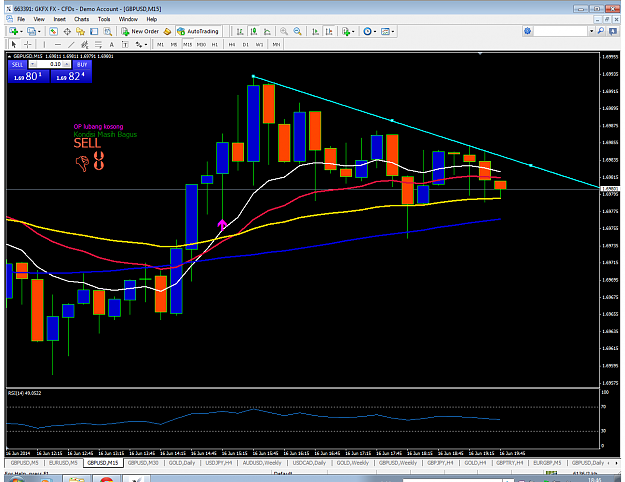
Task: Expand the Profiles dropdown arrow
Action: (39, 31)
